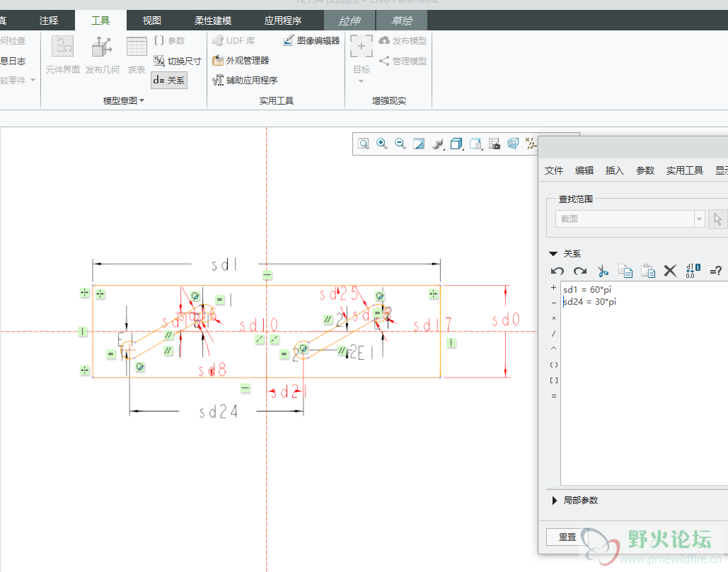The image size is (728, 572).
Task: Open the View Manager camera icon
Action: pyautogui.click(x=495, y=144)
